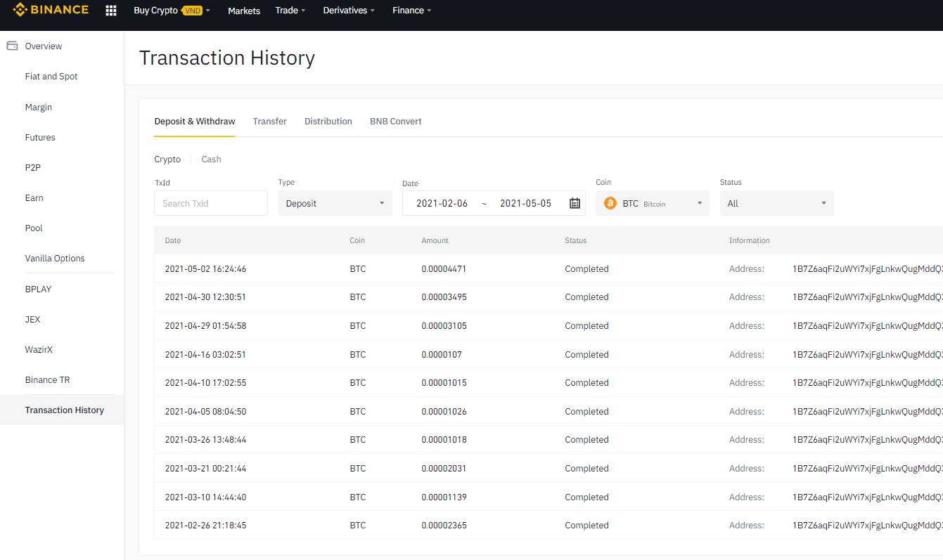Open Earn in the sidebar
This screenshot has height=560, width=943.
click(x=34, y=198)
